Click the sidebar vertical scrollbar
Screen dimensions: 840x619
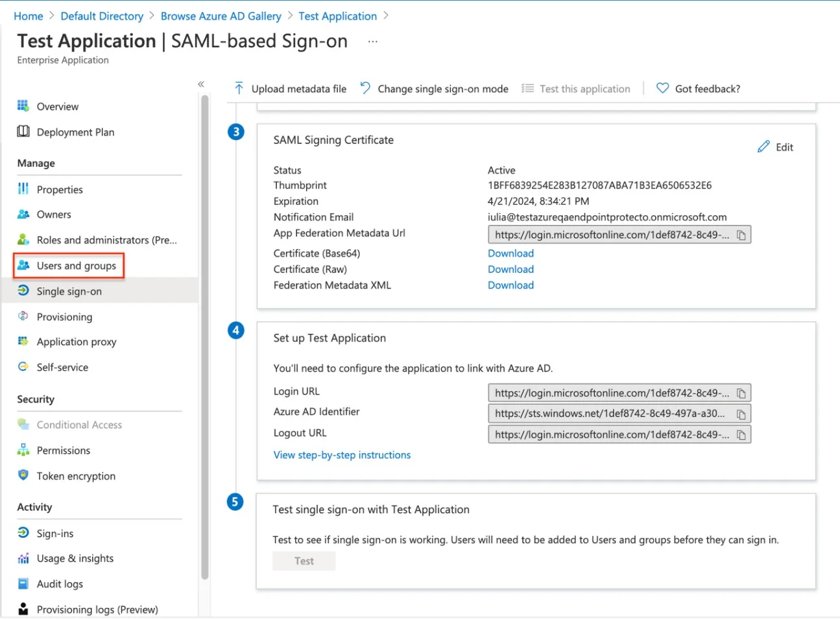(205, 337)
